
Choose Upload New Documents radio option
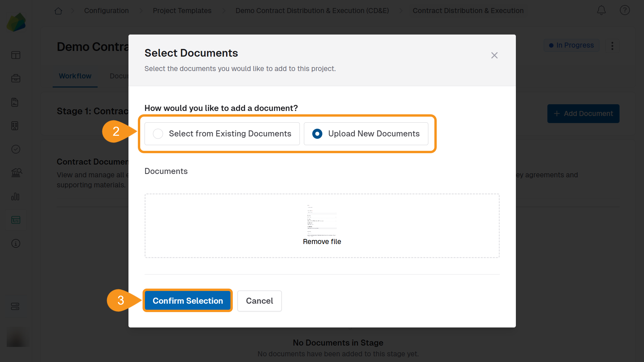(x=317, y=134)
